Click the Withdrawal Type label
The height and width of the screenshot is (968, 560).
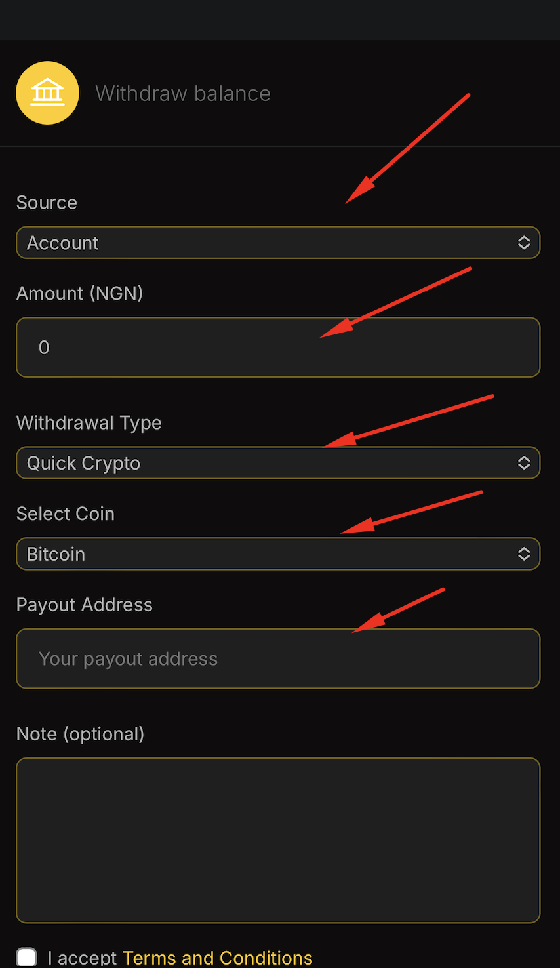(x=89, y=423)
